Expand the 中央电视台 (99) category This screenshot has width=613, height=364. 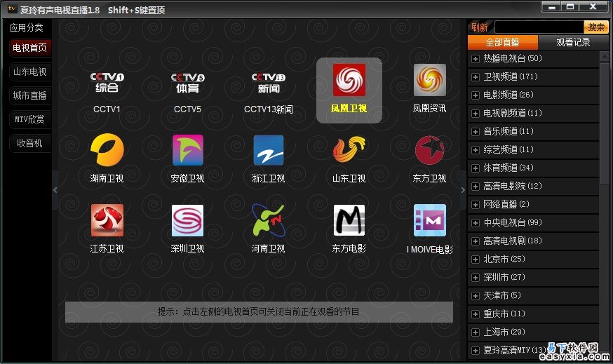point(475,223)
